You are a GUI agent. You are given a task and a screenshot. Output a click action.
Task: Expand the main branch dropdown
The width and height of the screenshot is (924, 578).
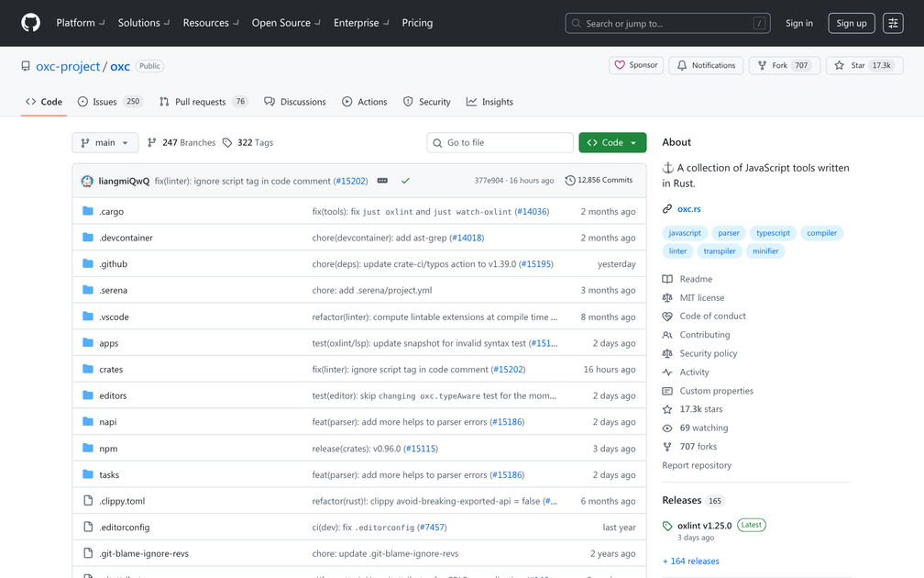(x=104, y=142)
